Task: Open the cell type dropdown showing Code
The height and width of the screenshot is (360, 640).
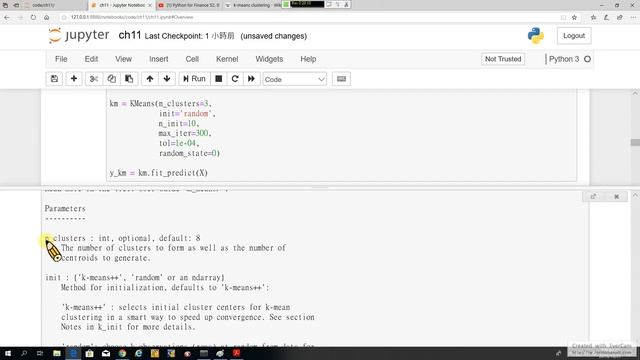Action: click(294, 79)
